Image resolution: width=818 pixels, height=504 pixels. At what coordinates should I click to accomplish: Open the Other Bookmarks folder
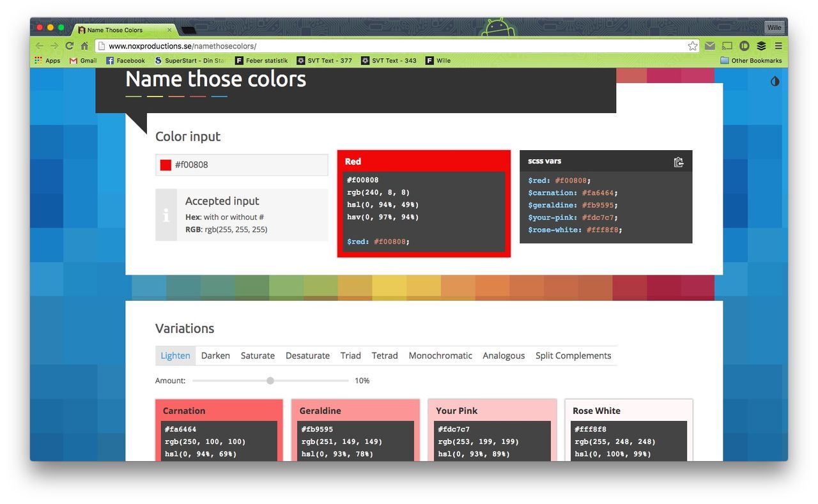(751, 61)
